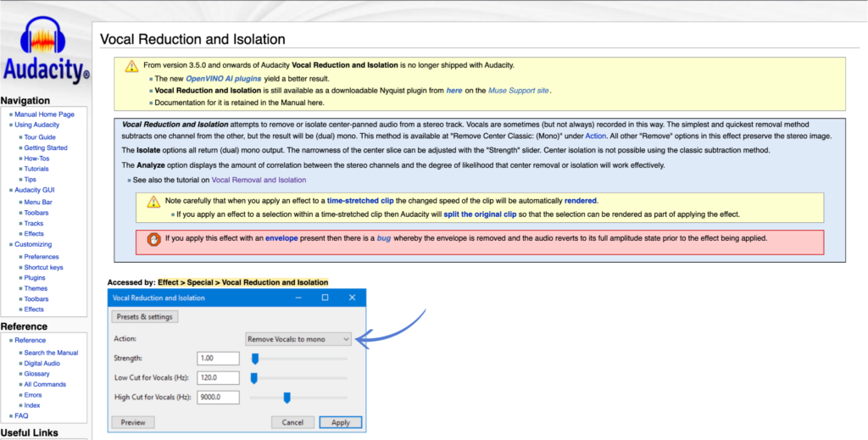Follow OpenVINO AI plugins link
Viewport: 868px width, 440px height.
[224, 79]
